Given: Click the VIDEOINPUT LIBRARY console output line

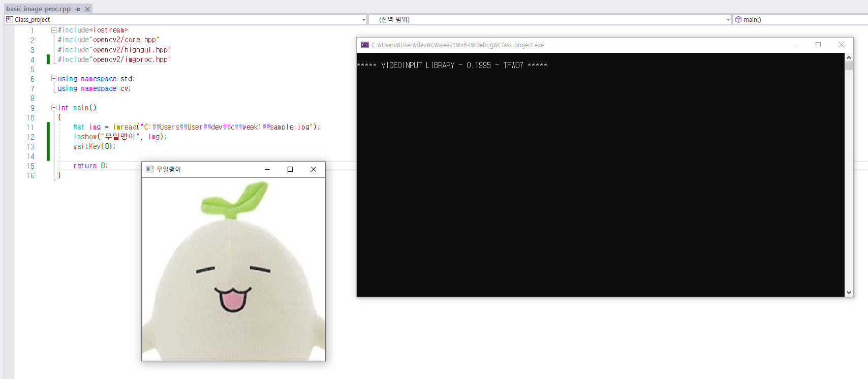Looking at the screenshot, I should (452, 66).
